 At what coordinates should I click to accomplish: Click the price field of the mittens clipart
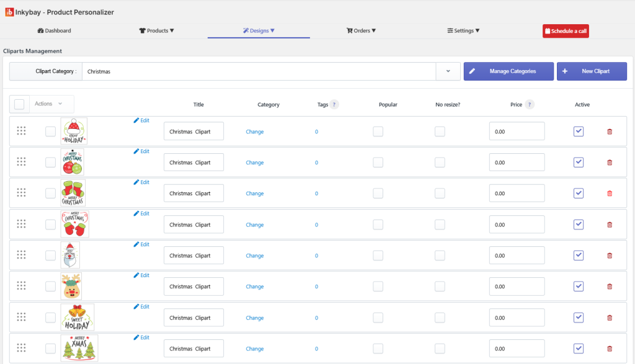tap(517, 224)
